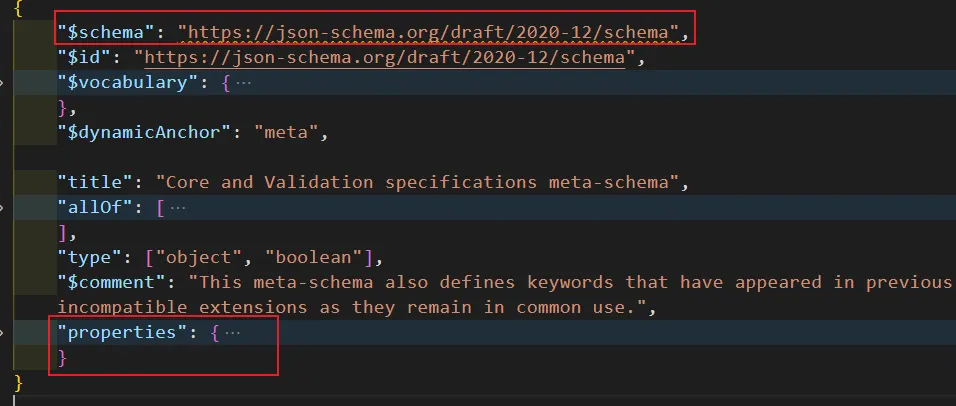Click the ellipsis after "$vocabulary": {
This screenshot has height=406, width=956.
(x=243, y=82)
